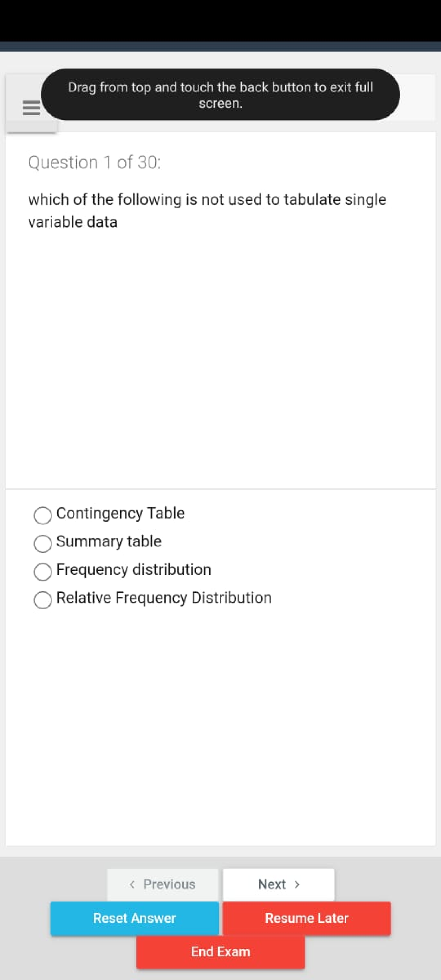The image size is (441, 980).
Task: Click the right chevron beside Next
Action: [297, 884]
